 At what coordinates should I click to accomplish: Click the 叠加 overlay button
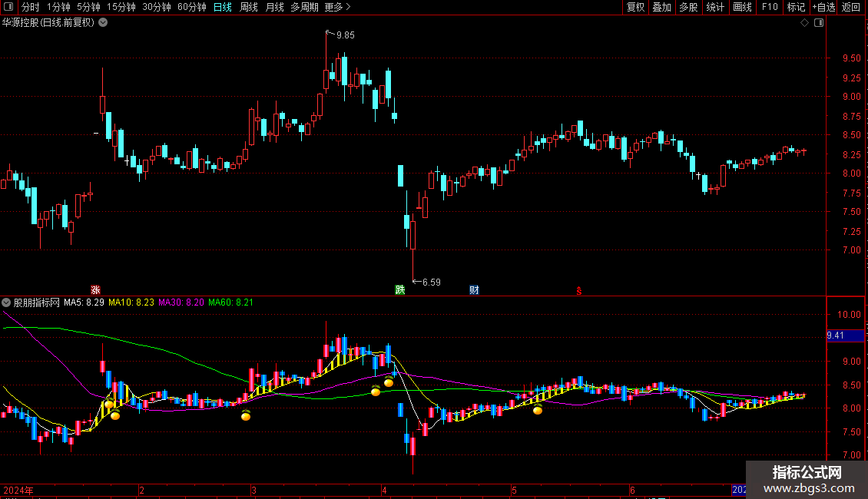point(662,7)
